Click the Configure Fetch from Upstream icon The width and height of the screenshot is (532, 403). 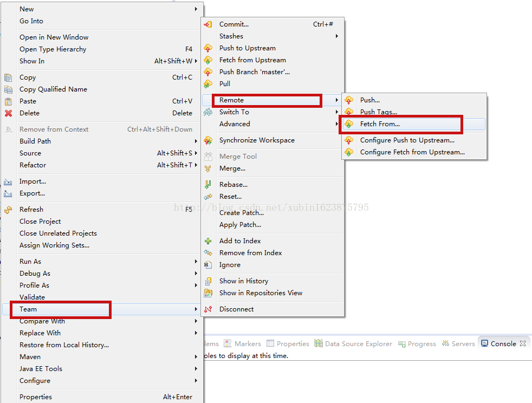pyautogui.click(x=349, y=152)
